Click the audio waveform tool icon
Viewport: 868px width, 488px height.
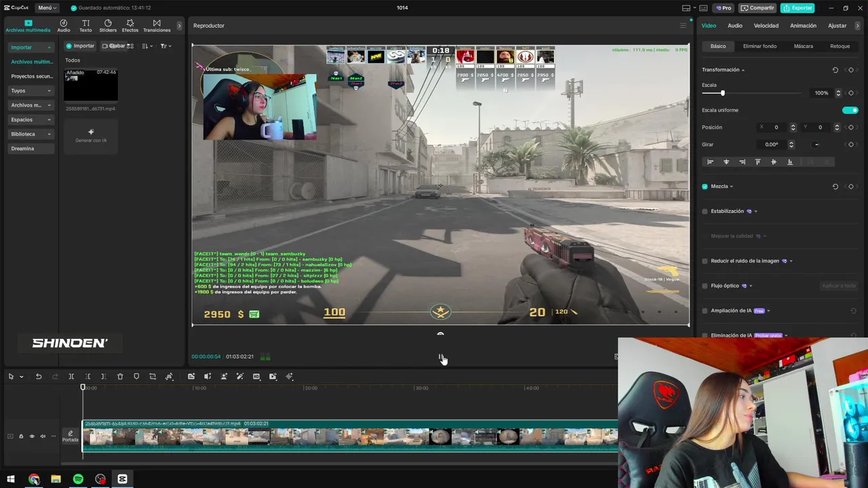pos(290,376)
